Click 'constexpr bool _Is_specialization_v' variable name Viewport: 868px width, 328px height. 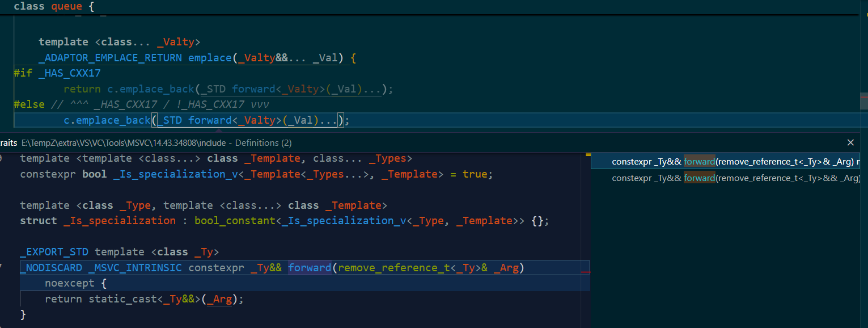(x=175, y=174)
